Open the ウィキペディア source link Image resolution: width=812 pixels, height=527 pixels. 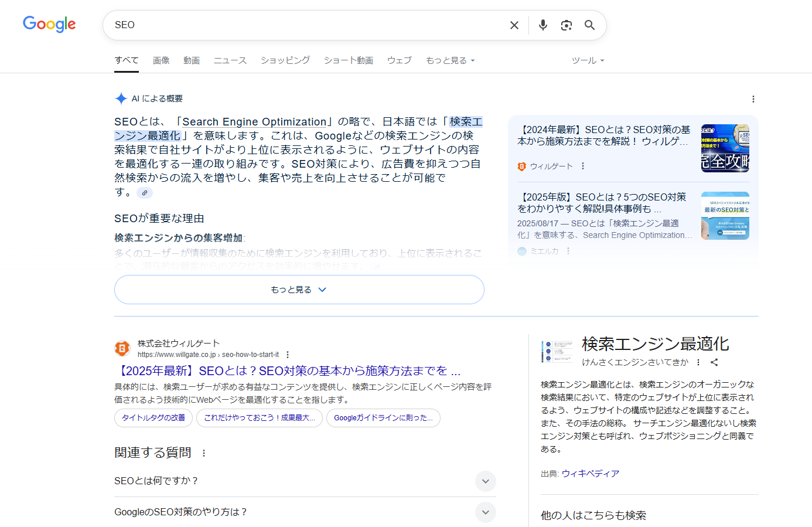click(x=591, y=474)
